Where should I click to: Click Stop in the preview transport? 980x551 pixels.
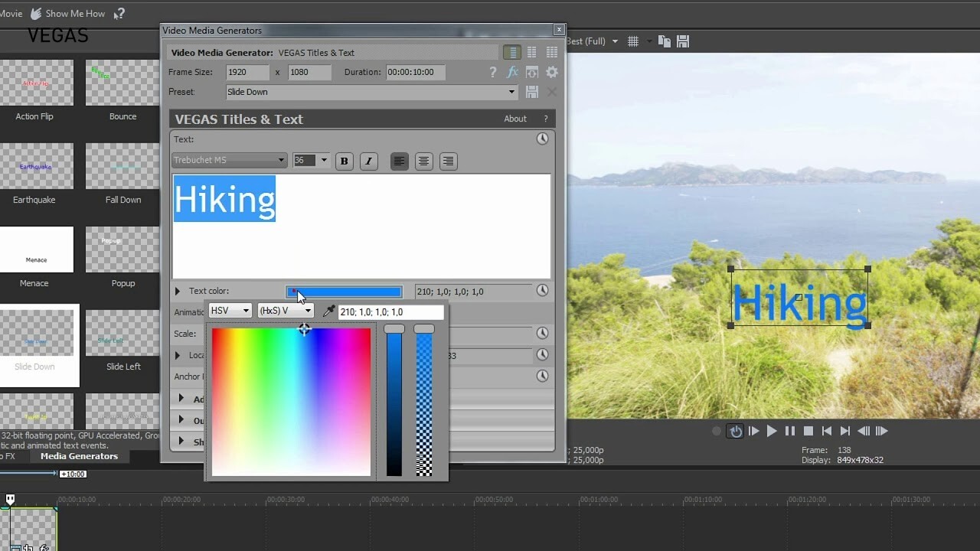(x=808, y=431)
